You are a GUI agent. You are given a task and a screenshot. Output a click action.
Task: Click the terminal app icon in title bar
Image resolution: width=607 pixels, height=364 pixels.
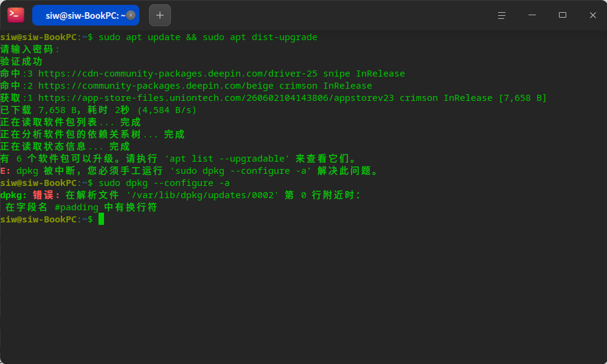pyautogui.click(x=15, y=15)
